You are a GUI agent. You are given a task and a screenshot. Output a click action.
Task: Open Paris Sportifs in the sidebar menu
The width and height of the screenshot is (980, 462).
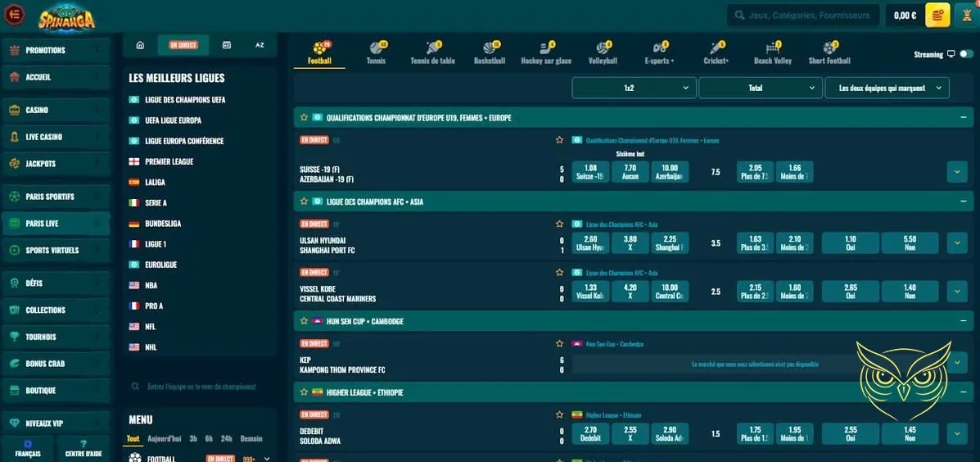56,197
